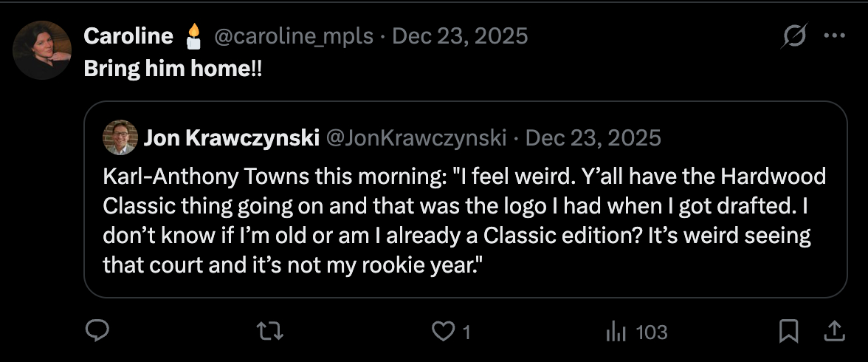
Task: Click the Jon Krawczynski name in quote
Action: point(230,137)
